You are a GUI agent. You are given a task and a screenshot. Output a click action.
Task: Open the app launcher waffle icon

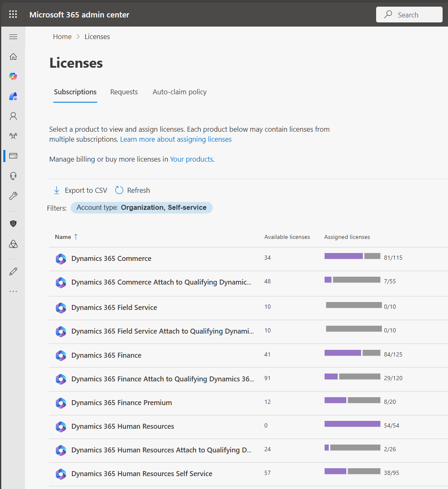(x=13, y=15)
